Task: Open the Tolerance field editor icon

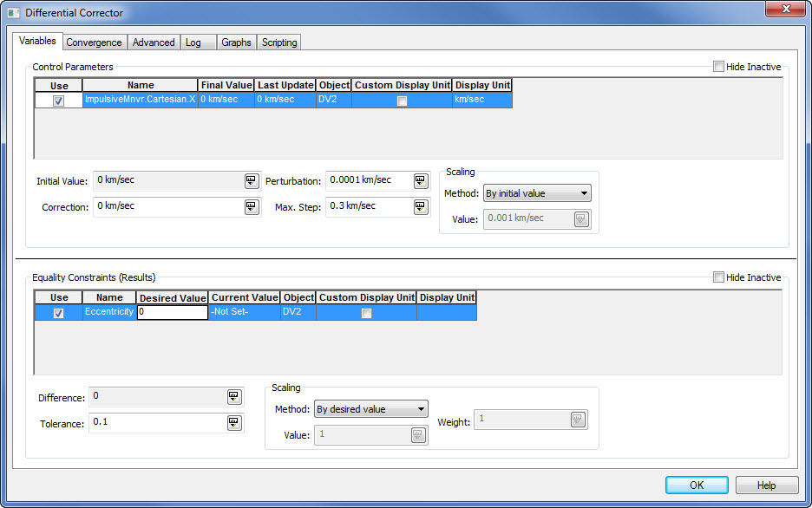Action: click(233, 422)
